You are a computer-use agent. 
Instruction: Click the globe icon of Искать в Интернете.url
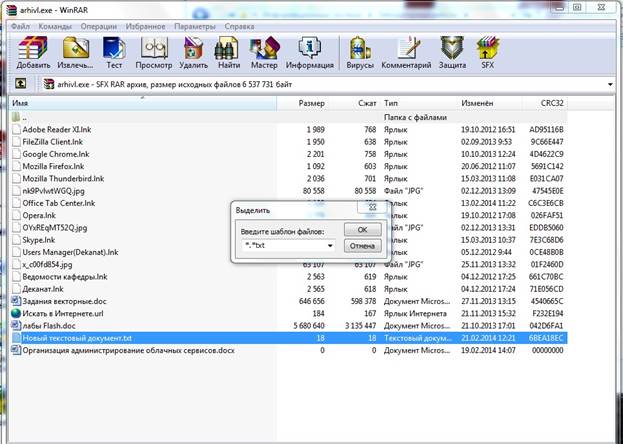pos(16,314)
